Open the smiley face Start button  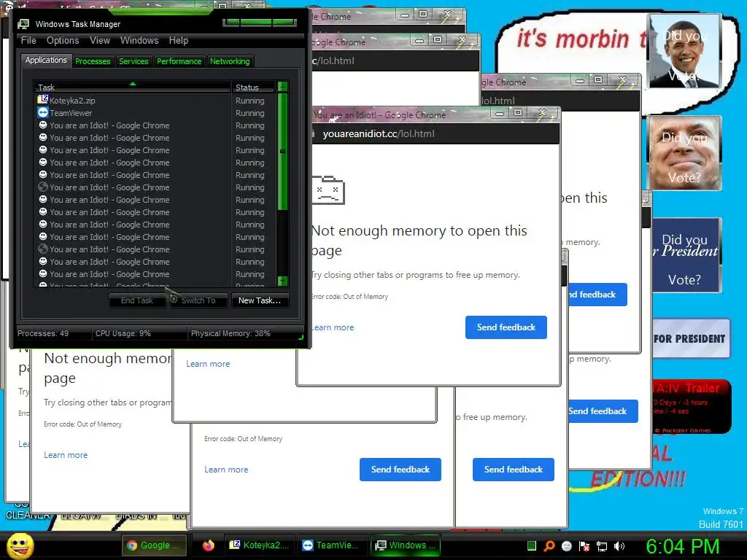pos(20,545)
